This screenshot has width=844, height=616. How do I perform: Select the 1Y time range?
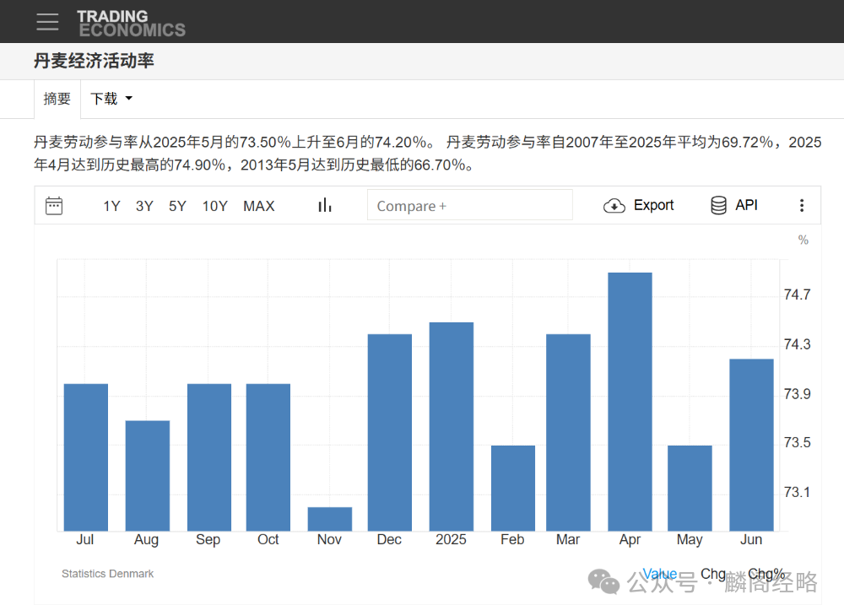(111, 206)
